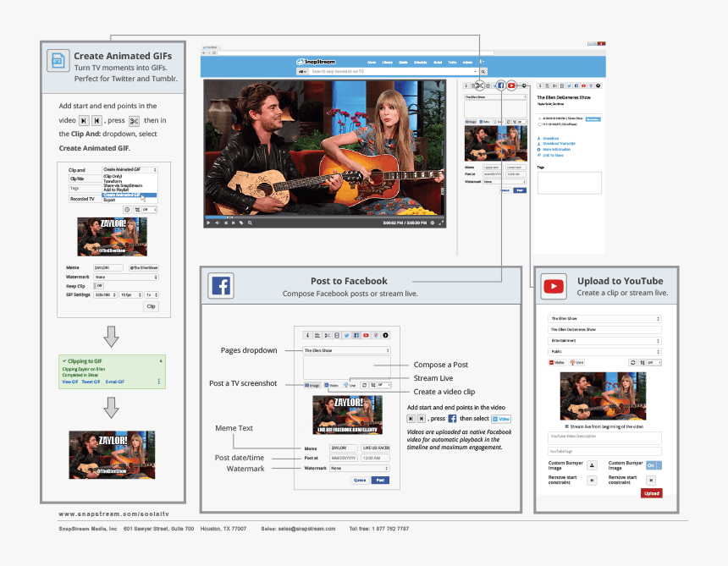Open the Clip and dropdown showing Create Animated GIF

(130, 170)
